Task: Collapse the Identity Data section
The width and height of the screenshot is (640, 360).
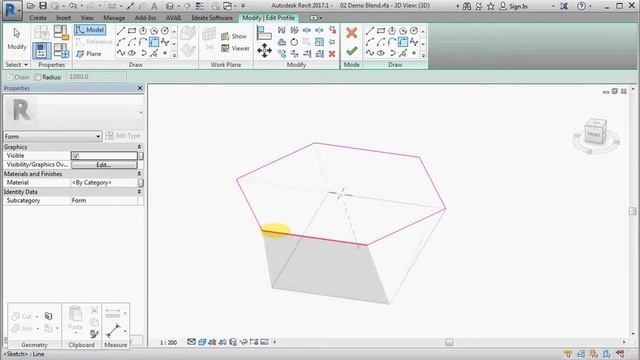Action: tap(139, 192)
